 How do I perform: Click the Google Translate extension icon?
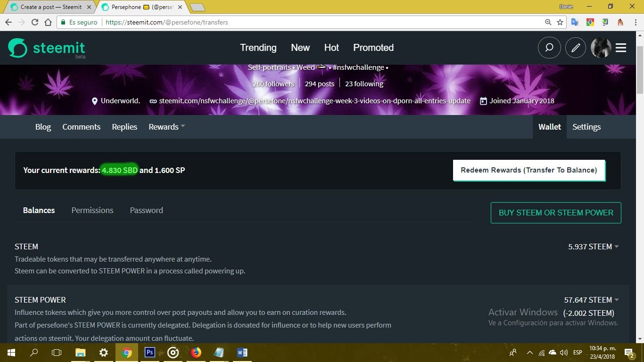tap(575, 22)
